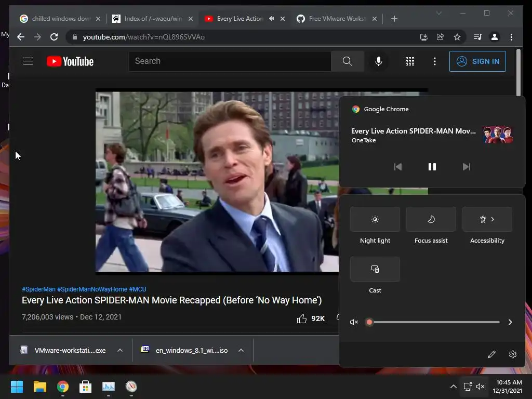Share this page via address bar icon
Screen dimensions: 532x399
coord(441,37)
